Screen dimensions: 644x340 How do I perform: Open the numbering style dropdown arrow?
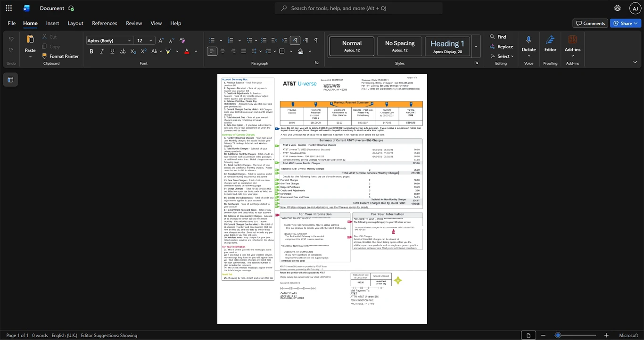[x=239, y=41]
